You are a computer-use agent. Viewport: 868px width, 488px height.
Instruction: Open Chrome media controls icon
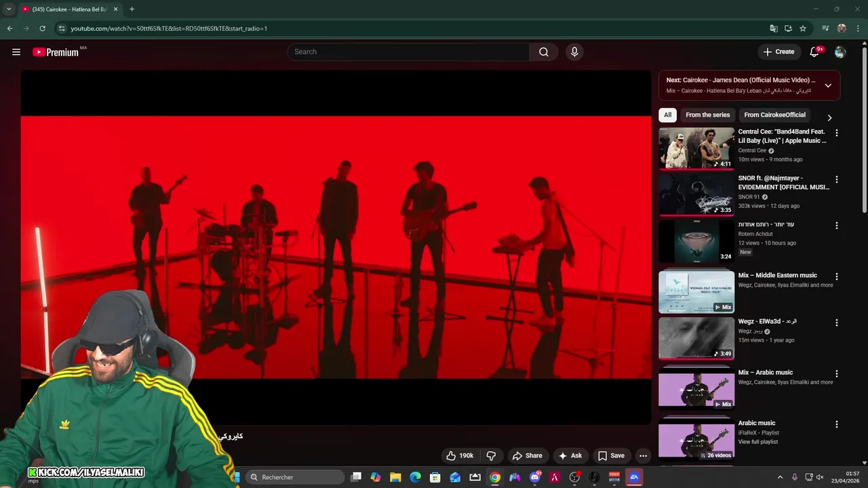(x=825, y=28)
